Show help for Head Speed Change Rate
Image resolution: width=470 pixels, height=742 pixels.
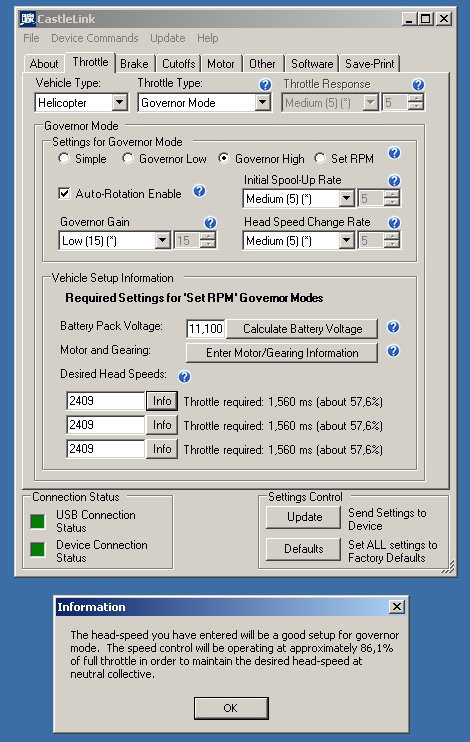pyautogui.click(x=394, y=222)
